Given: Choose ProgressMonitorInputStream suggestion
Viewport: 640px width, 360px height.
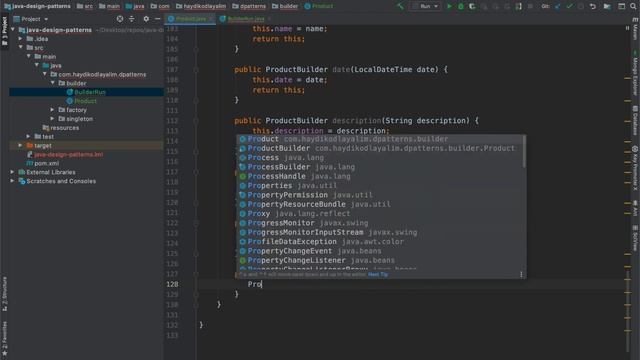Looking at the screenshot, I should pyautogui.click(x=380, y=232).
